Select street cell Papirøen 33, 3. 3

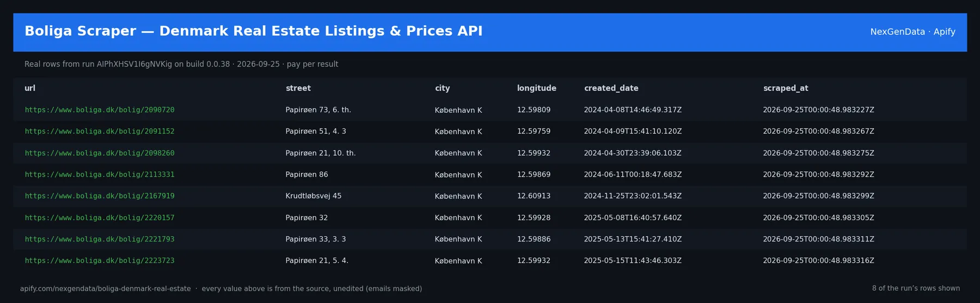pyautogui.click(x=316, y=239)
